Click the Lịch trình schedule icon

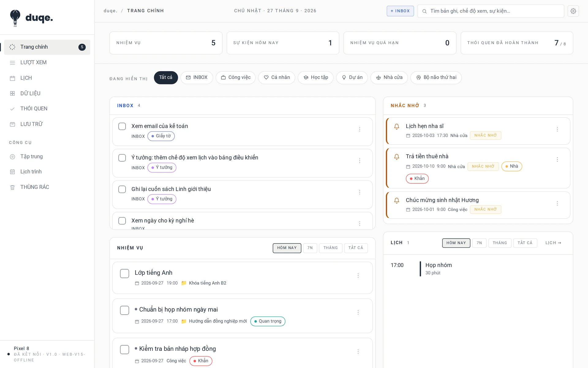[12, 172]
